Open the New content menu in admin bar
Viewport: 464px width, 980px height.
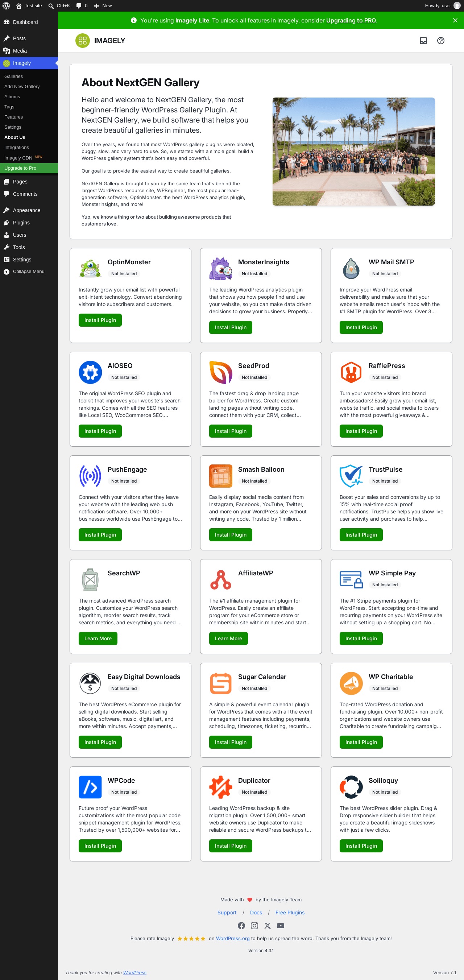(103, 6)
